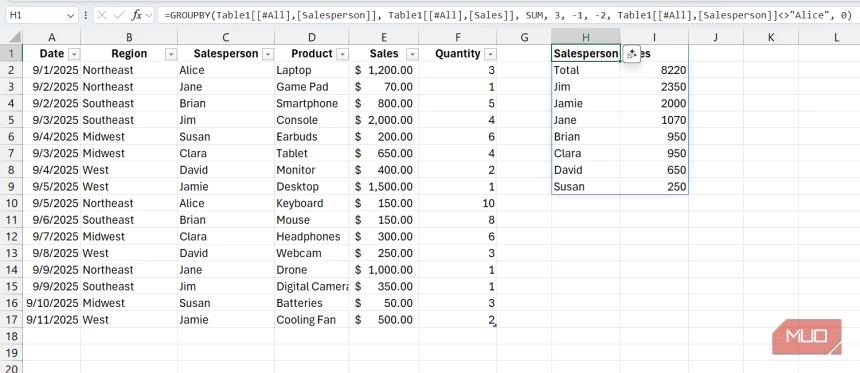The height and width of the screenshot is (373, 860).
Task: Open the Date column filter dropdown
Action: coord(73,54)
